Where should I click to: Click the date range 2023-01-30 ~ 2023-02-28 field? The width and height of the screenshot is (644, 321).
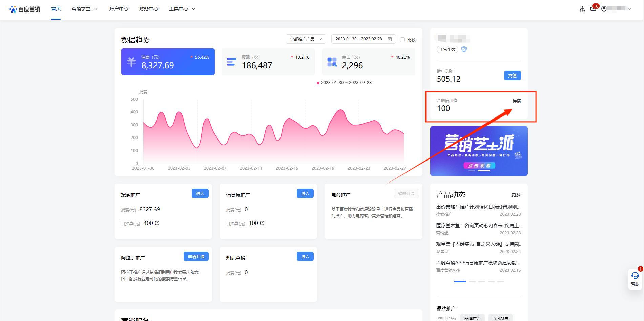click(358, 39)
